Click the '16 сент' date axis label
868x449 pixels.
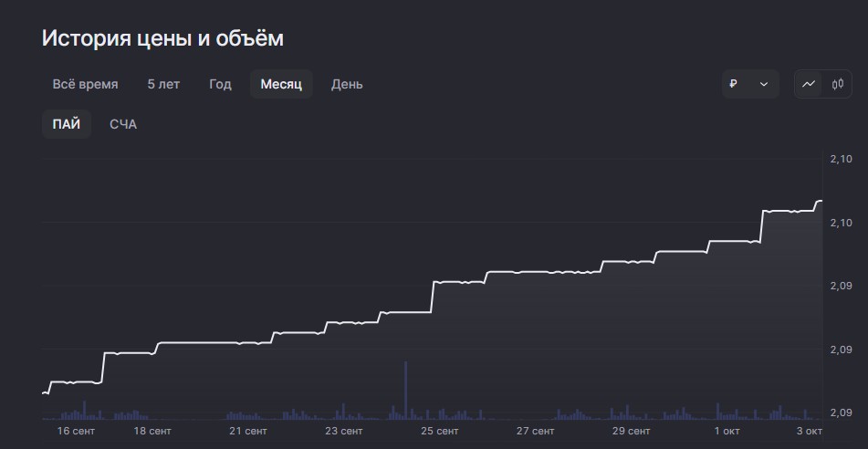76,431
